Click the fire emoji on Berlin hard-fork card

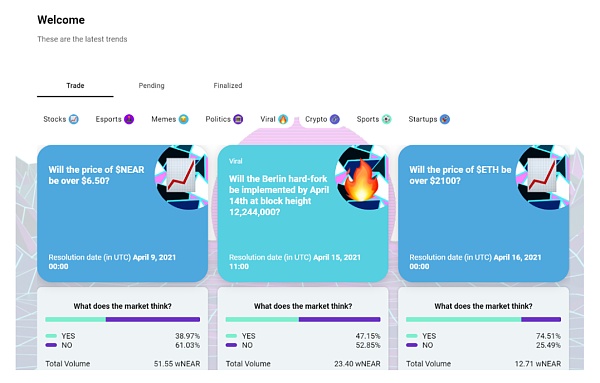pyautogui.click(x=361, y=181)
